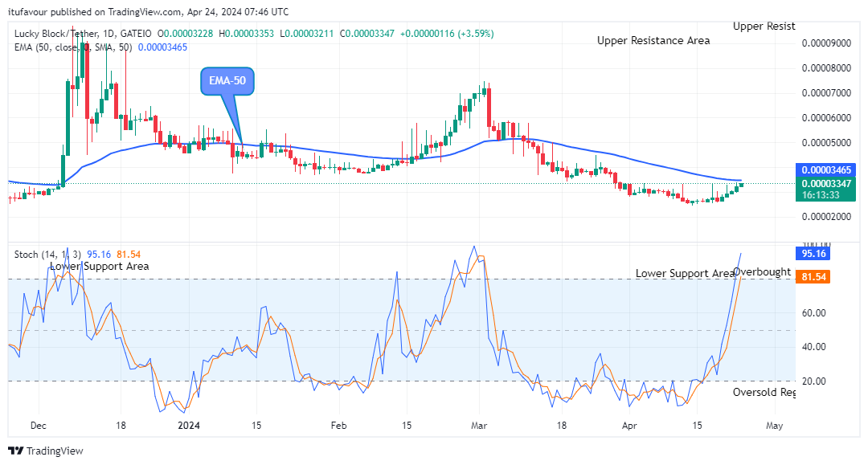Image resolution: width=868 pixels, height=465 pixels.
Task: Click the 0.00005000 price axis value
Action: pos(826,143)
